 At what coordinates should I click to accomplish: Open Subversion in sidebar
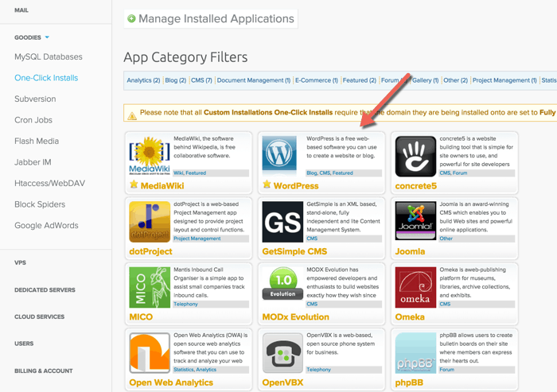point(35,99)
